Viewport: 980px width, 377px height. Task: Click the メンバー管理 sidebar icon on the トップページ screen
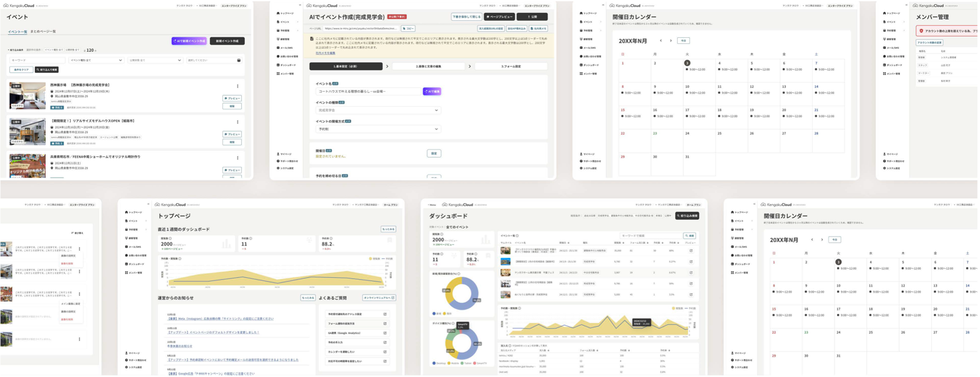pos(126,273)
